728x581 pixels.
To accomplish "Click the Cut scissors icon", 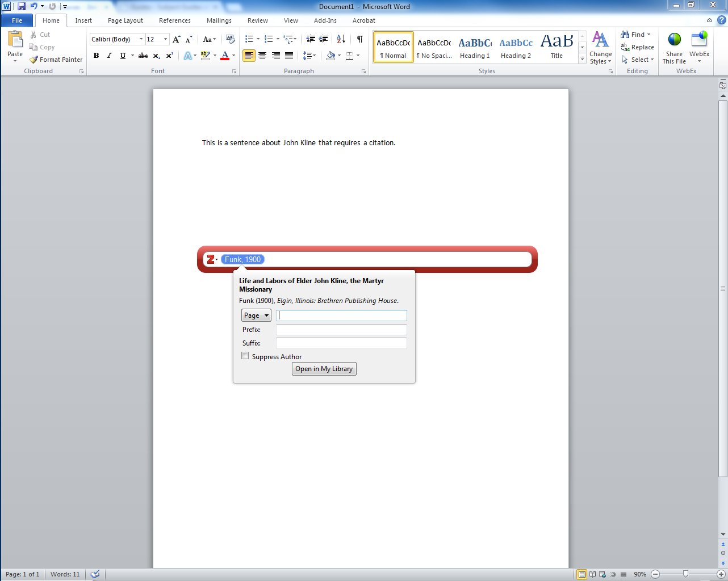I will click(34, 35).
